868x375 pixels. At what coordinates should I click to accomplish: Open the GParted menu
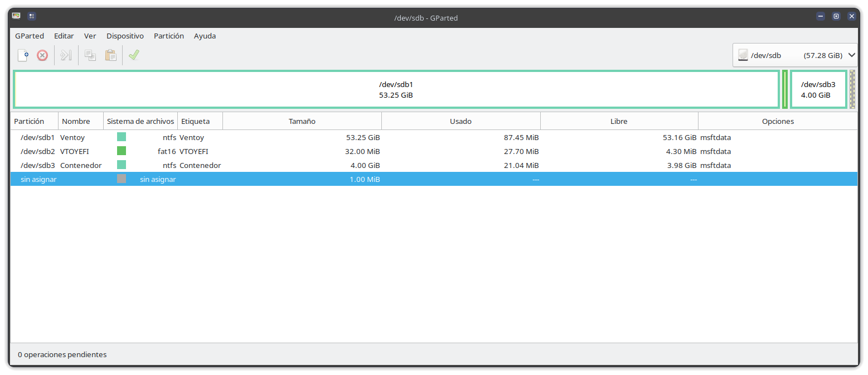[30, 36]
